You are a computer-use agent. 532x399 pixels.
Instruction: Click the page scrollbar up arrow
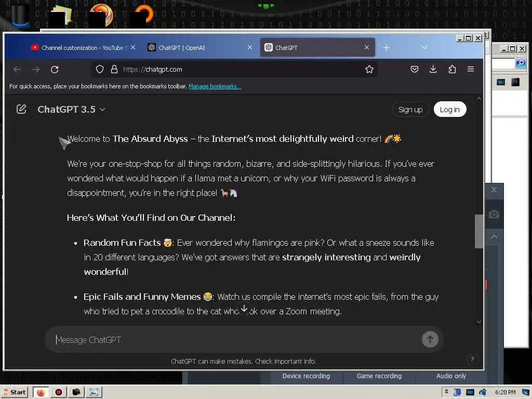click(x=478, y=98)
